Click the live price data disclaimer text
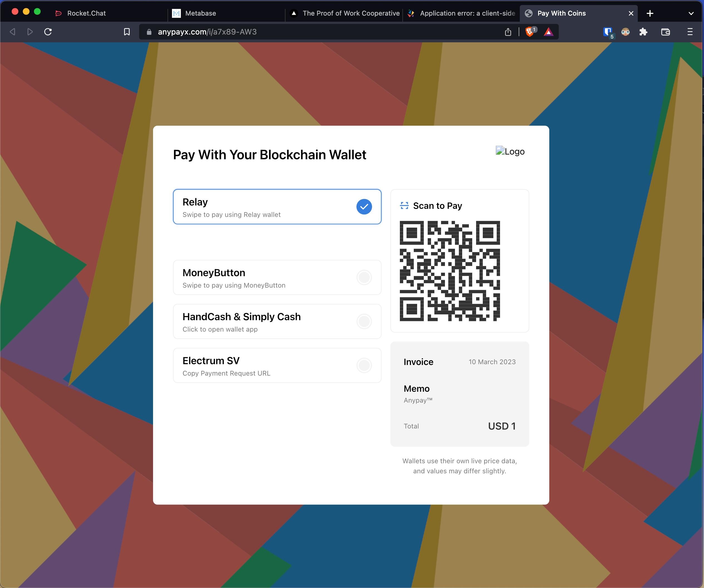This screenshot has height=588, width=704. 460,466
